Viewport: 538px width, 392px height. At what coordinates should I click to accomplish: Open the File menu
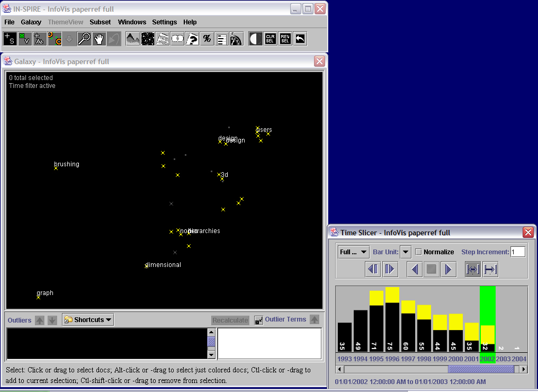pos(9,22)
